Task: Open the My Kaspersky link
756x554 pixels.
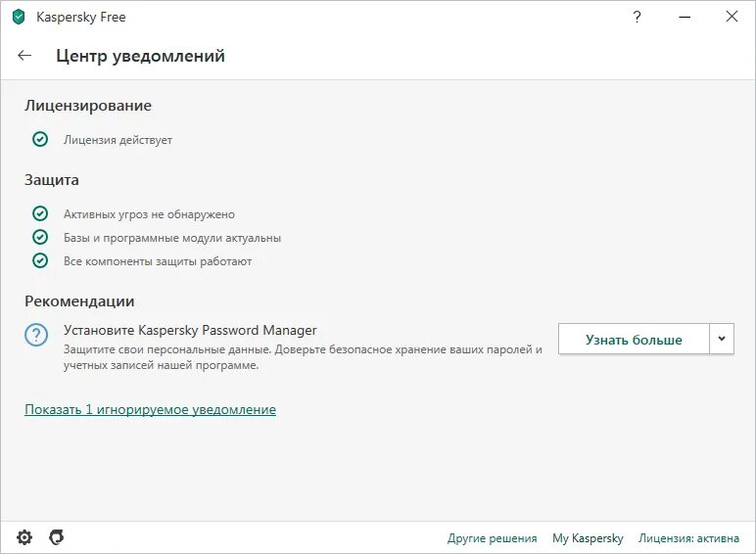Action: [588, 538]
